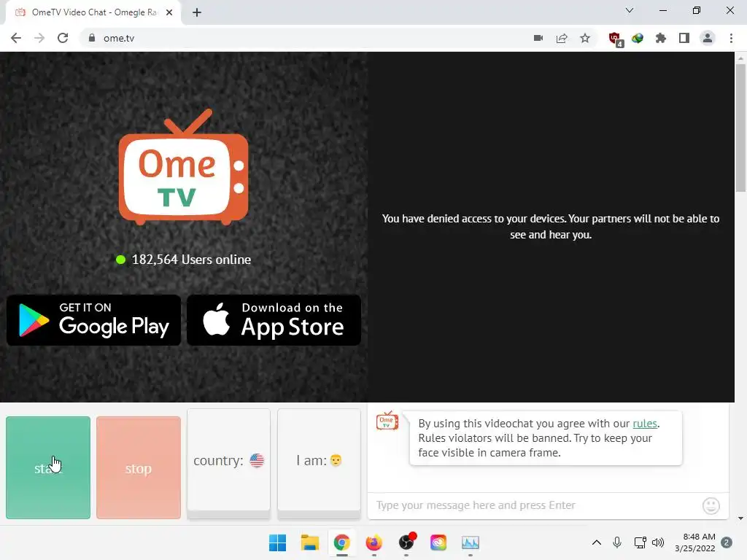Click the '182,564 Users online' text
Image resolution: width=747 pixels, height=560 pixels.
point(191,260)
